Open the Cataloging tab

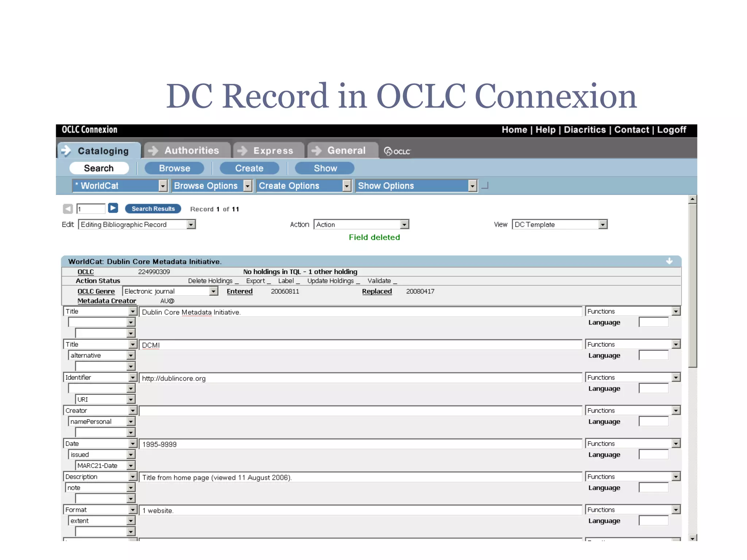[x=99, y=151]
